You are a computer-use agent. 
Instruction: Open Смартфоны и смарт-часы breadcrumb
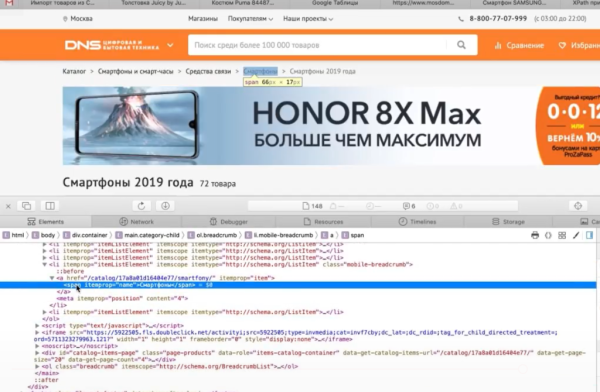click(x=135, y=72)
